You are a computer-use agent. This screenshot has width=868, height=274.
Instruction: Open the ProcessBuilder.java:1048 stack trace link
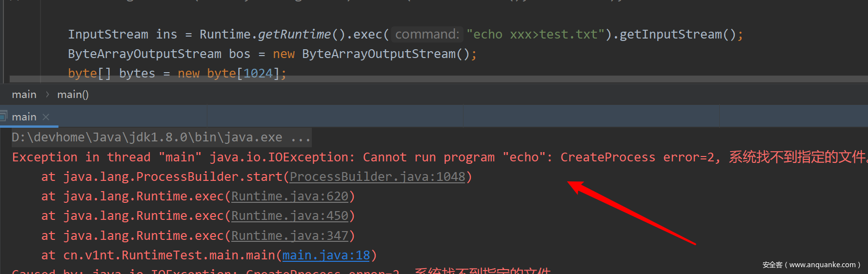(377, 176)
